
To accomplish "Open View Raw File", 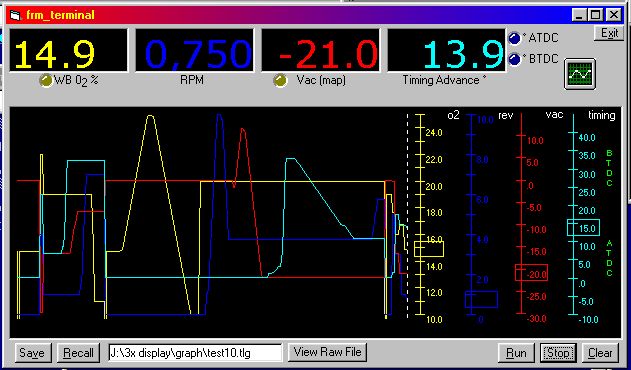I will coord(327,352).
